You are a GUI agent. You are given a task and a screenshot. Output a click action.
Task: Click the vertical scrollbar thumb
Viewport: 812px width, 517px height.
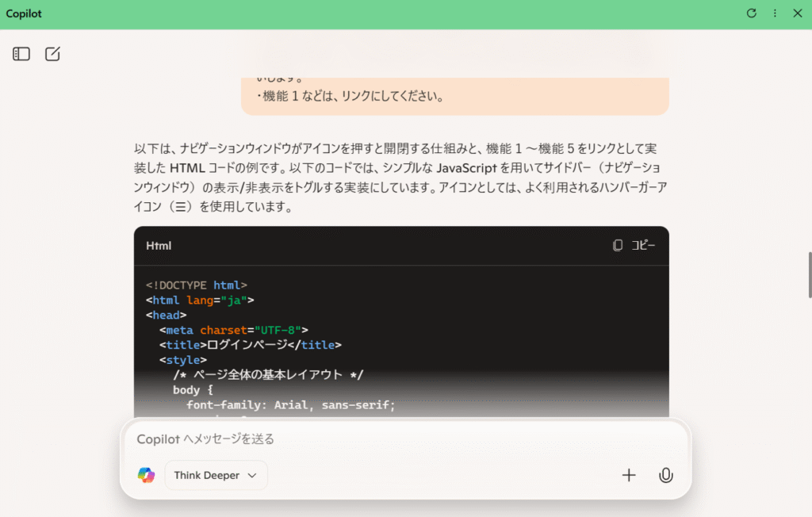810,275
